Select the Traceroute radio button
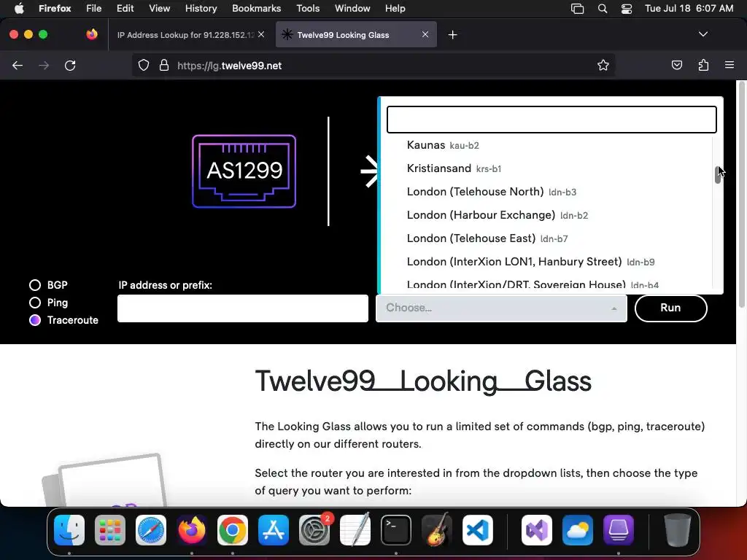 pos(35,320)
